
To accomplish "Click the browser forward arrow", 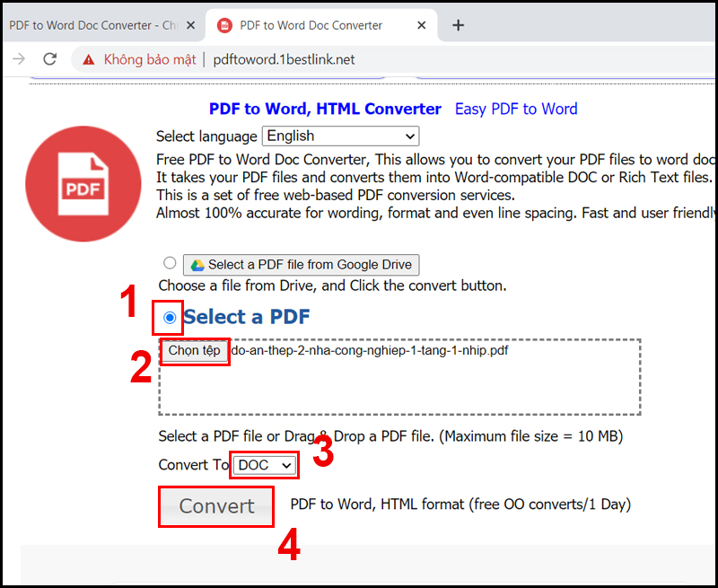I will click(x=18, y=59).
